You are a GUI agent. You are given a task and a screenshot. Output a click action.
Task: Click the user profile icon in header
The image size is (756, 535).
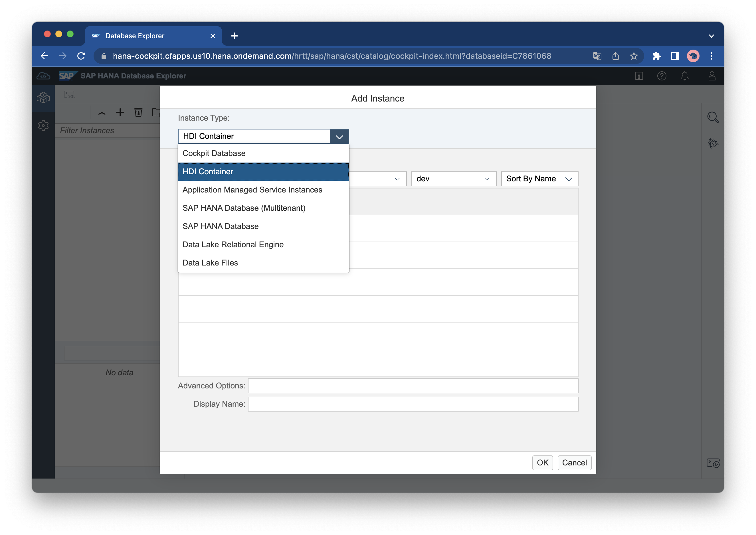tap(712, 76)
